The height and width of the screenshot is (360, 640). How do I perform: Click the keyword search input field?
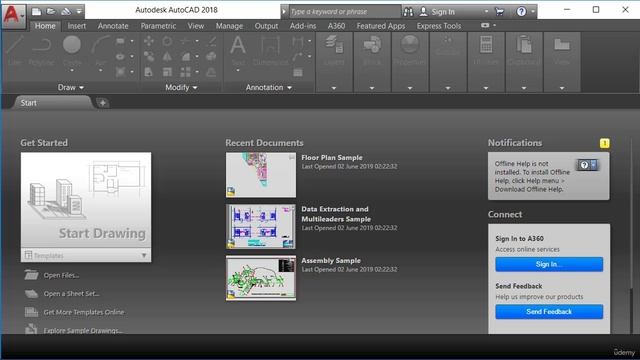click(x=344, y=12)
